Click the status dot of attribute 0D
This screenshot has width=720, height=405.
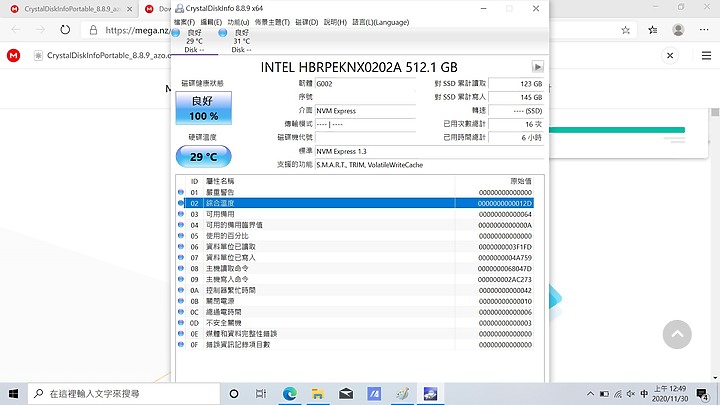[x=180, y=323]
